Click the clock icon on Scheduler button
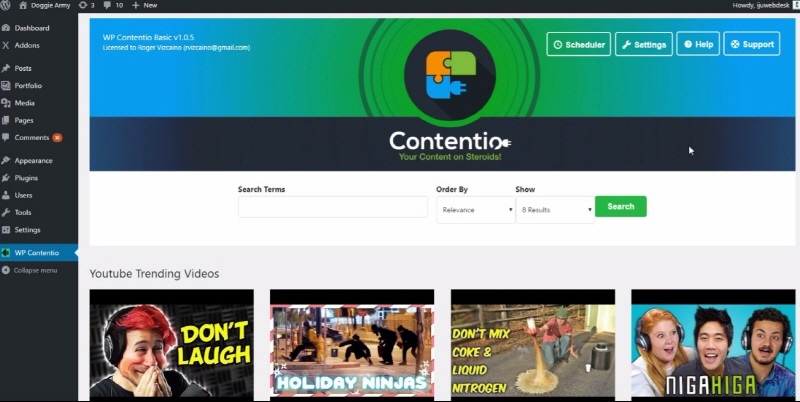The height and width of the screenshot is (402, 800). pyautogui.click(x=558, y=45)
